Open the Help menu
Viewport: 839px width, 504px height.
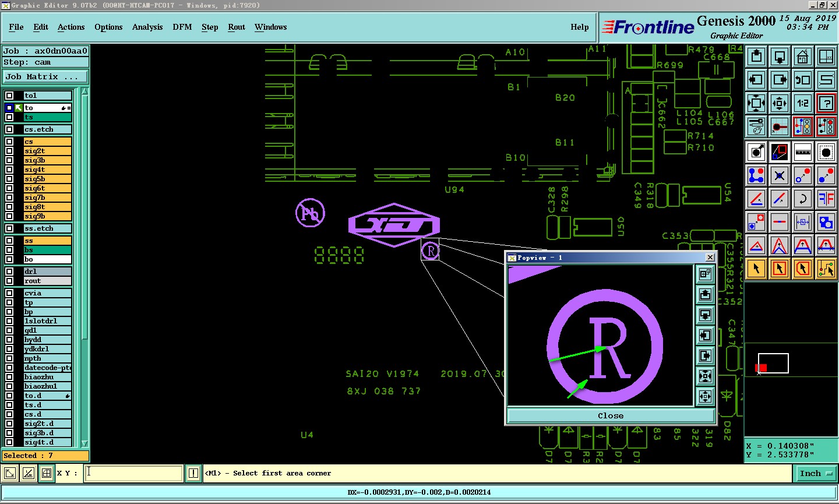(580, 27)
